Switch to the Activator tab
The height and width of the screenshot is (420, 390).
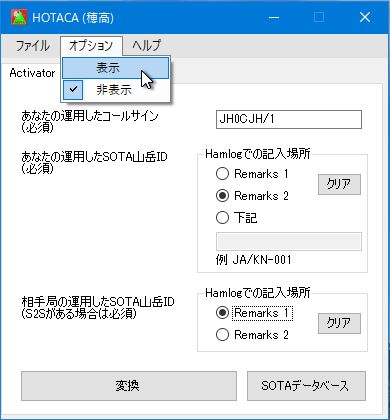click(32, 73)
